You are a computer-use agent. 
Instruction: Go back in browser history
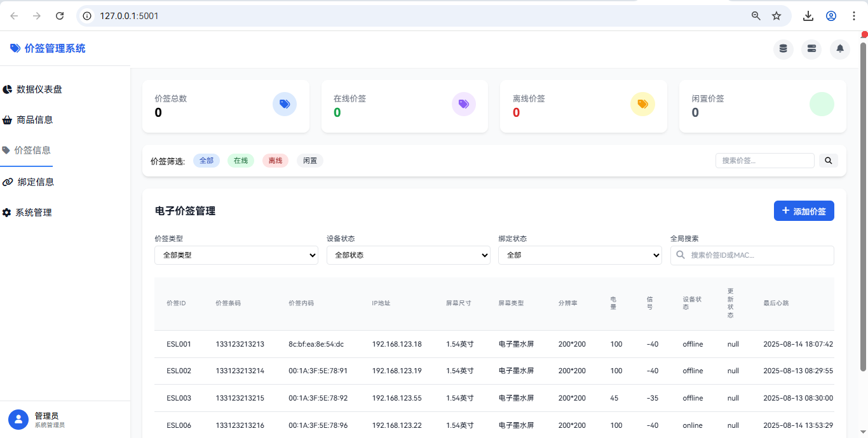(x=14, y=16)
